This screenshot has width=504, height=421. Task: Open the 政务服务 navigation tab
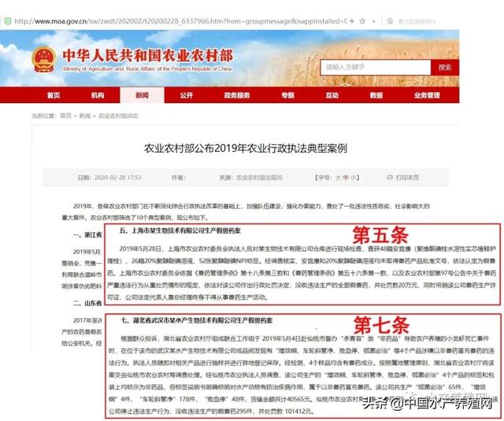237,95
